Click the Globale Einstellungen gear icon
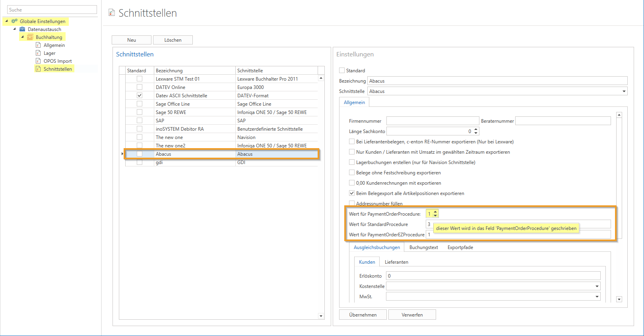 coord(14,21)
